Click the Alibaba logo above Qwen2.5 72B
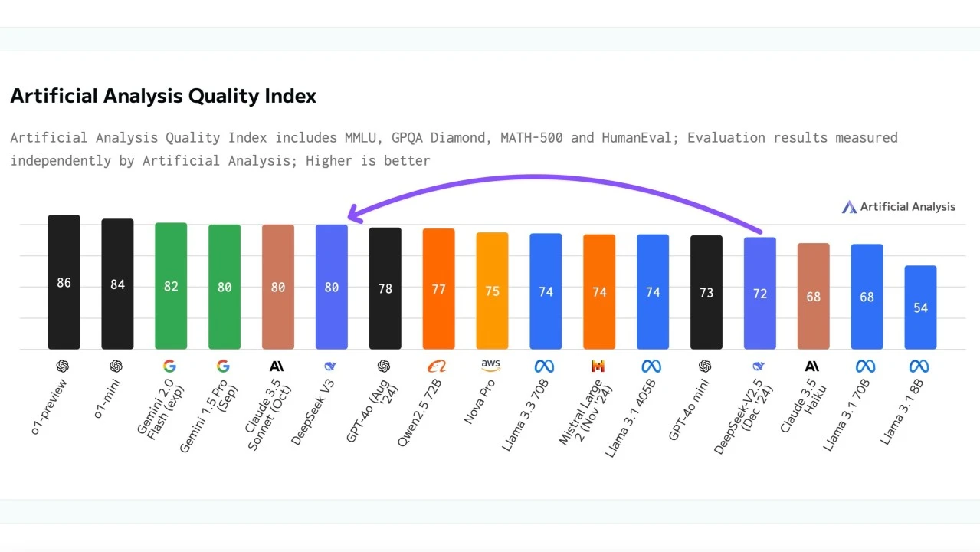Image resolution: width=980 pixels, height=552 pixels. 437,366
